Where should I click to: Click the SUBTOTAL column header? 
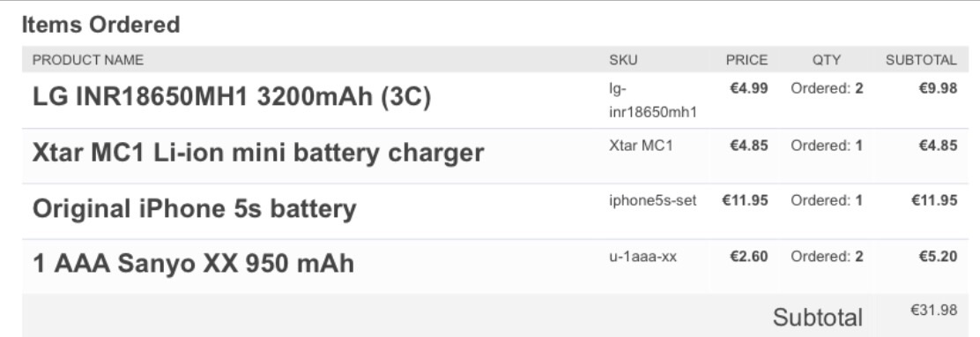pos(921,60)
